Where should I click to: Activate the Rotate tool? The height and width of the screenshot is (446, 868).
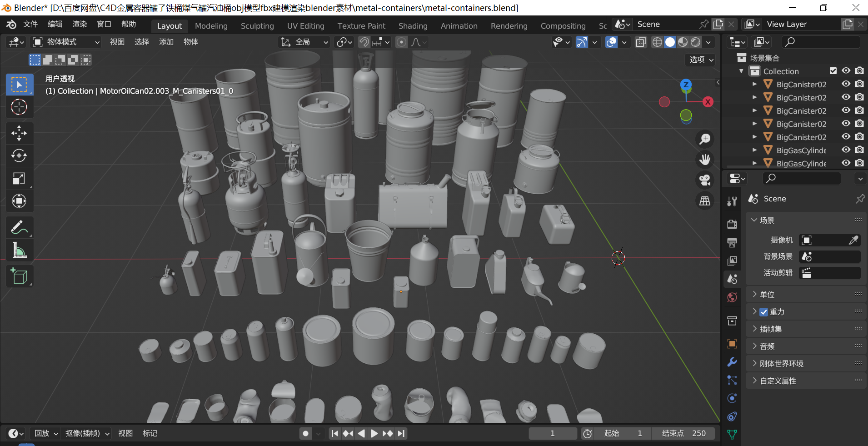pos(19,155)
